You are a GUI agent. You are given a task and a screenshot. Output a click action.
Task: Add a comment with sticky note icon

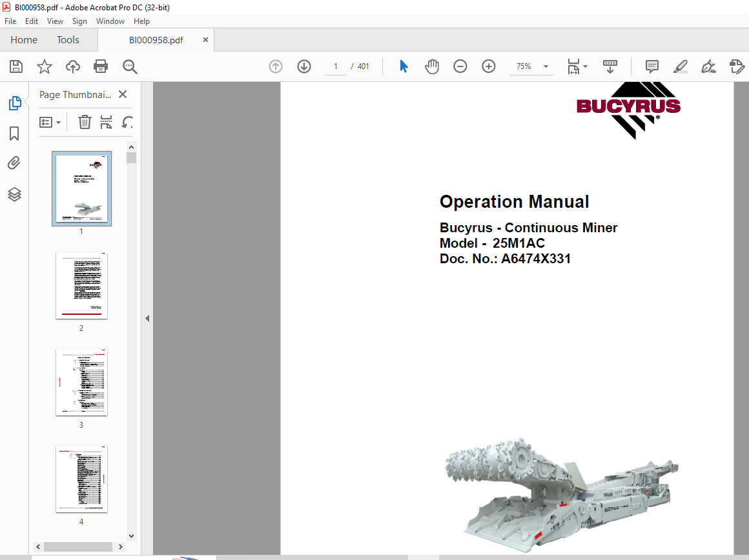pos(652,66)
